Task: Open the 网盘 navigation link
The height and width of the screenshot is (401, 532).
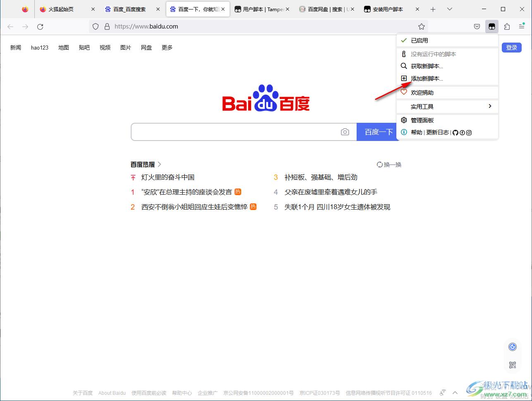Action: [x=146, y=48]
